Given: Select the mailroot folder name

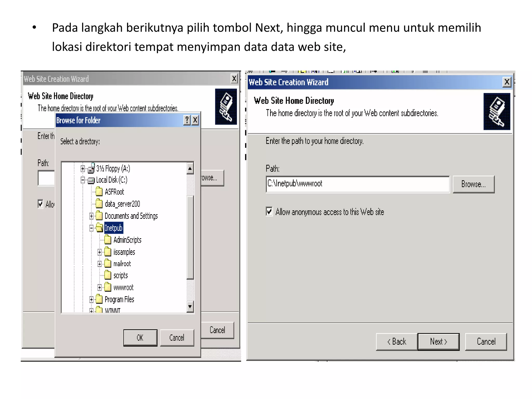Looking at the screenshot, I should pyautogui.click(x=122, y=264).
